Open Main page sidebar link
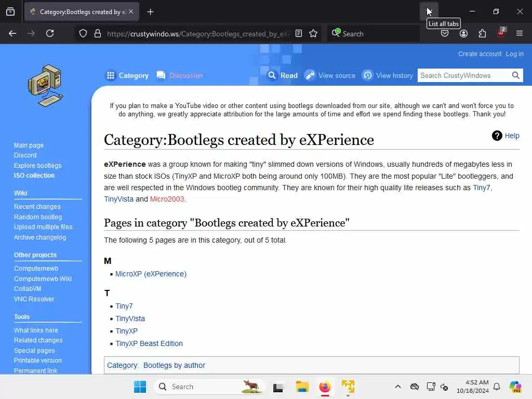Image resolution: width=532 pixels, height=399 pixels. 29,145
